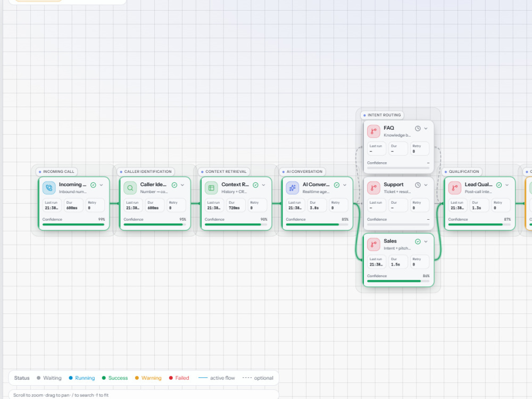This screenshot has width=532, height=399.
Task: Click the 3.8s duration value on AI Conver node
Action: click(x=314, y=208)
